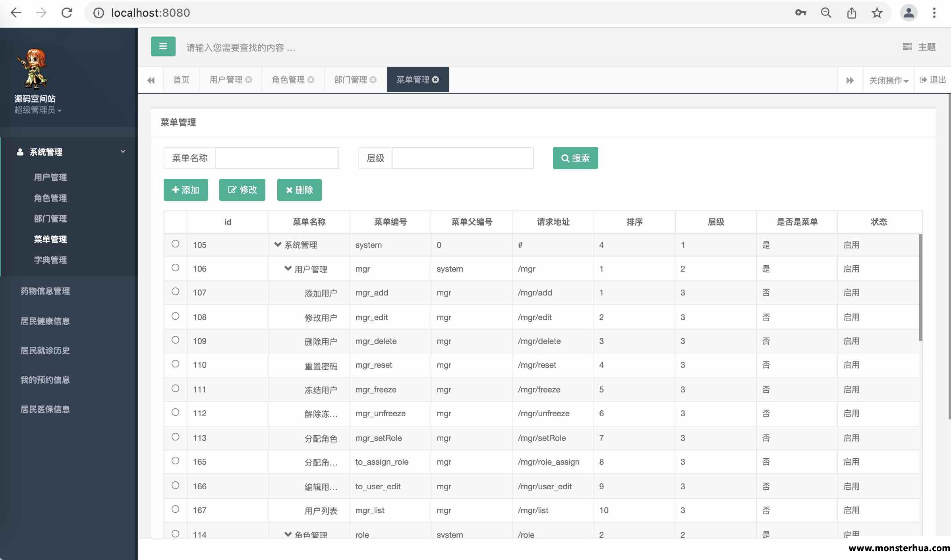Viewport: 951px width, 560px height.
Task: Click the table's vertical scrollbar thumb
Action: click(x=920, y=288)
